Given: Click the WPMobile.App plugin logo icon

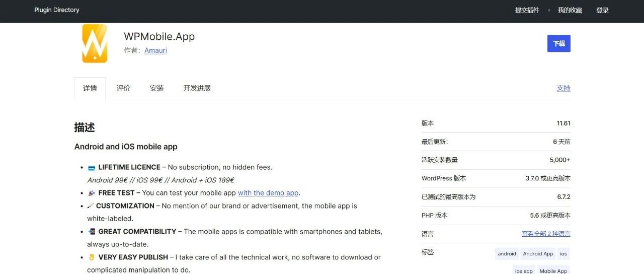Looking at the screenshot, I should pyautogui.click(x=95, y=43).
